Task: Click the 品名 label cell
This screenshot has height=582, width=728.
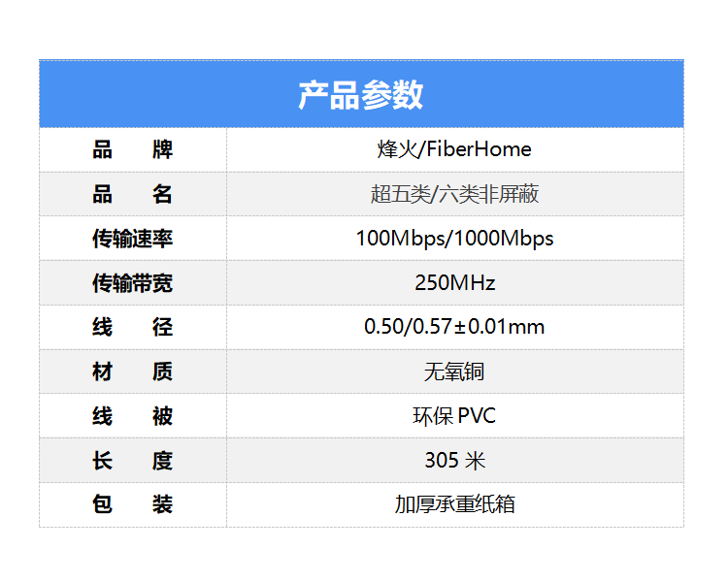Action: 133,194
